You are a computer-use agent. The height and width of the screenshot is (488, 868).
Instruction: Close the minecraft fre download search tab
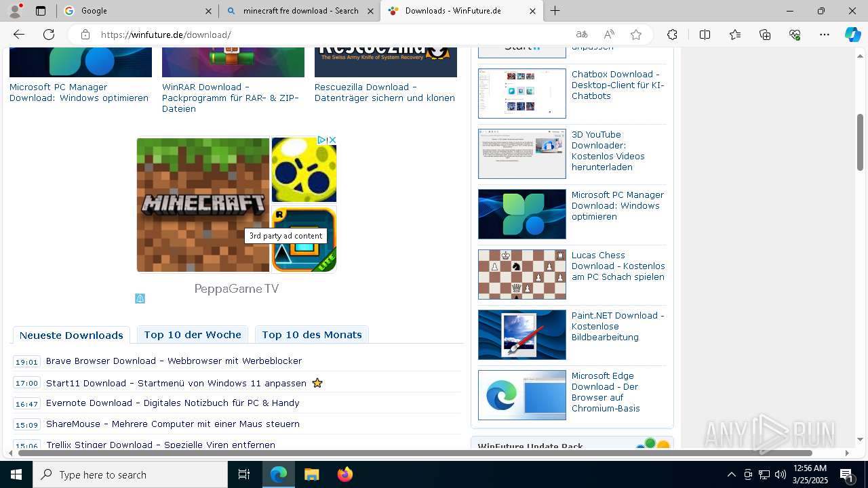(370, 11)
